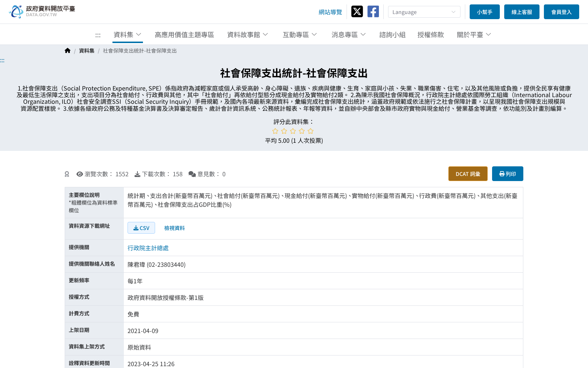588x368 pixels.
Task: Rate dataset with the third star
Action: (x=293, y=131)
